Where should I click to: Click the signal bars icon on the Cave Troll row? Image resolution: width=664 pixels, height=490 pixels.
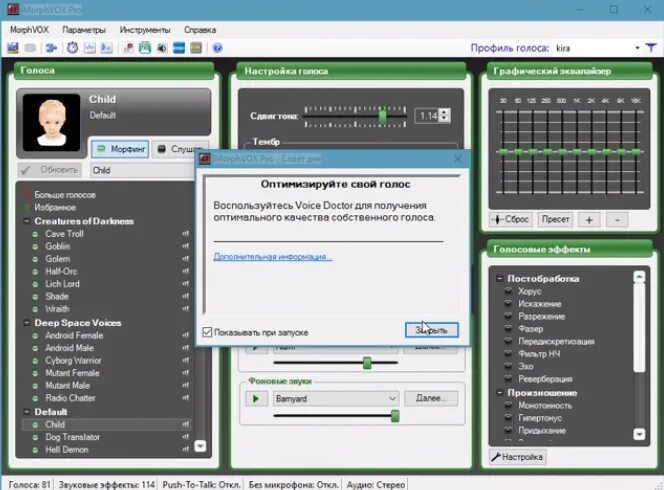(185, 233)
